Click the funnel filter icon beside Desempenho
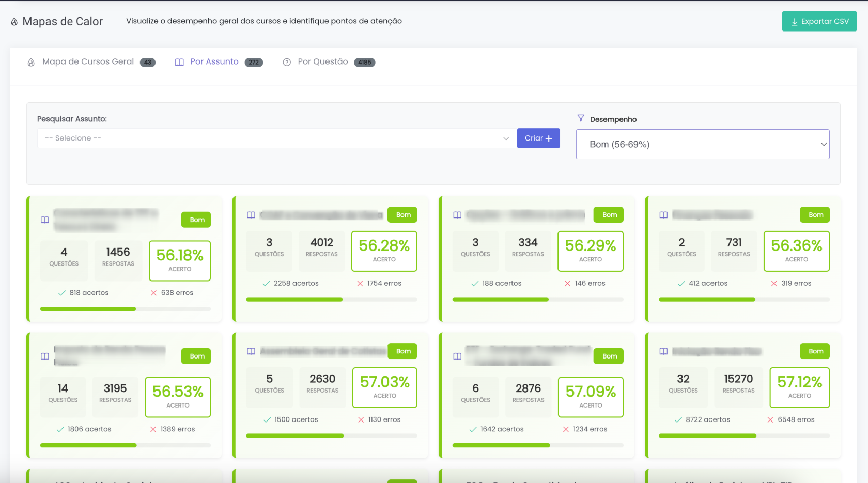 click(x=581, y=118)
